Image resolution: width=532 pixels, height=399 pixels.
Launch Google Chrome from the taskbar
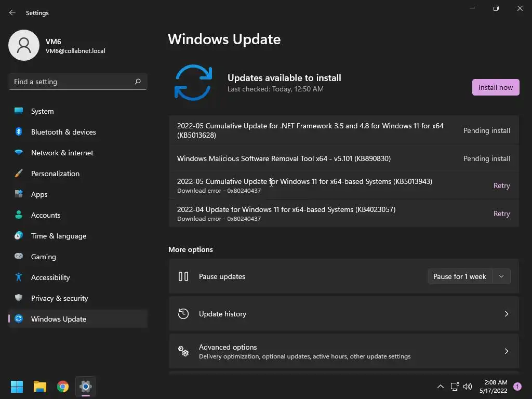pyautogui.click(x=63, y=387)
